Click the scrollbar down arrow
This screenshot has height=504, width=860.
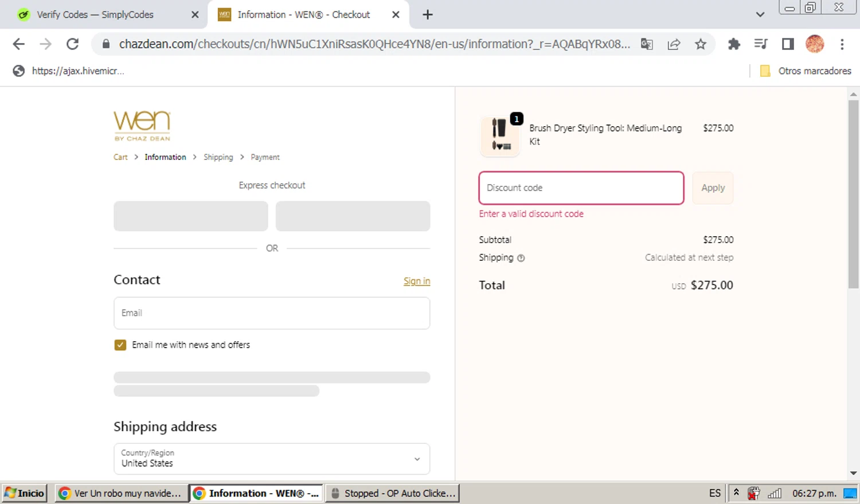[x=853, y=474]
